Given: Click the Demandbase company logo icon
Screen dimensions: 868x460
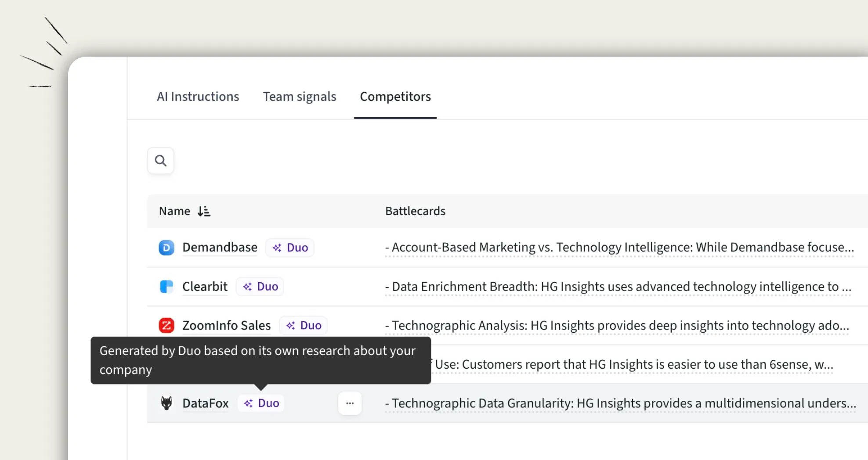Looking at the screenshot, I should point(166,247).
